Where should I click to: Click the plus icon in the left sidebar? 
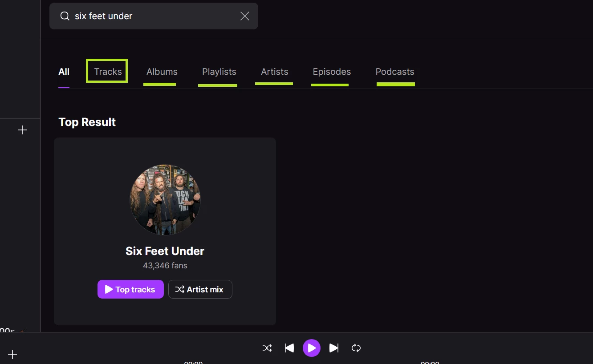(x=22, y=130)
